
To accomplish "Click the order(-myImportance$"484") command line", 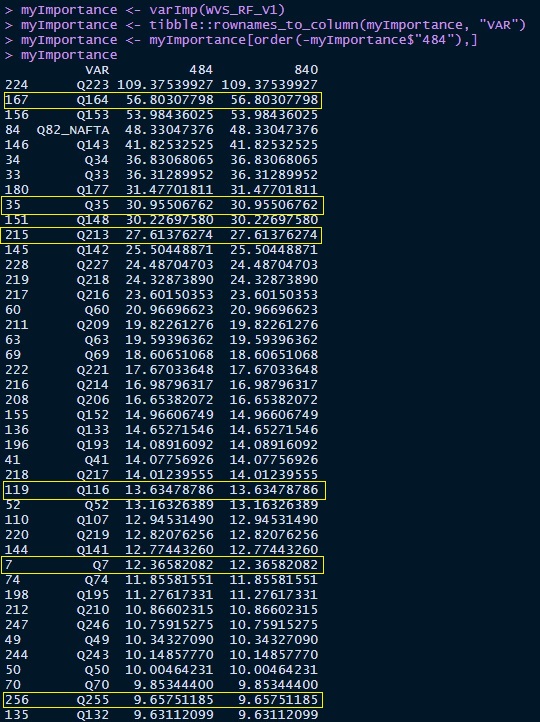I will pos(240,40).
